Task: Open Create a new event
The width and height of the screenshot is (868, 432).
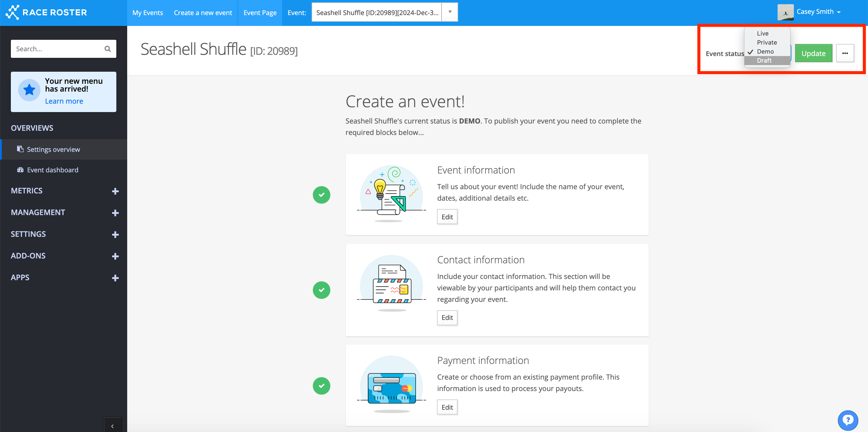Action: coord(203,13)
